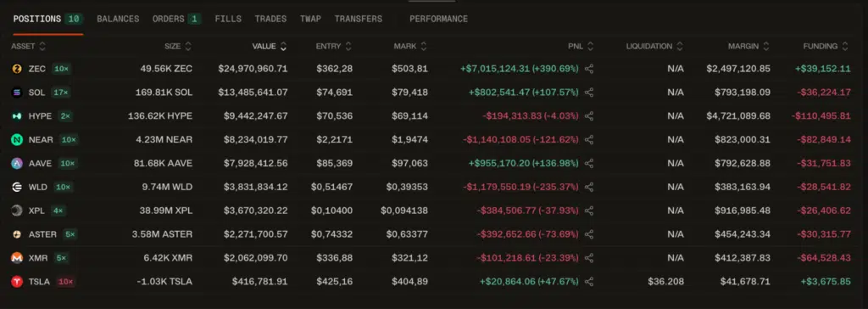Click TSLA funding +$3,675.85 value
The height and width of the screenshot is (309, 868).
pyautogui.click(x=826, y=282)
